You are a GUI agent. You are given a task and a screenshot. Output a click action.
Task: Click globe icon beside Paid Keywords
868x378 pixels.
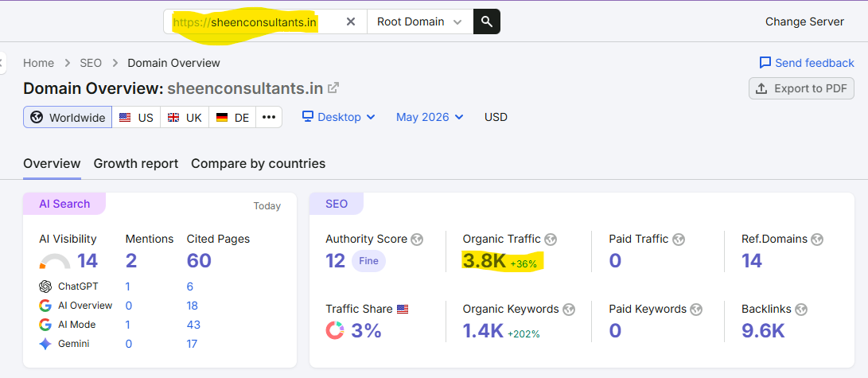pos(696,310)
